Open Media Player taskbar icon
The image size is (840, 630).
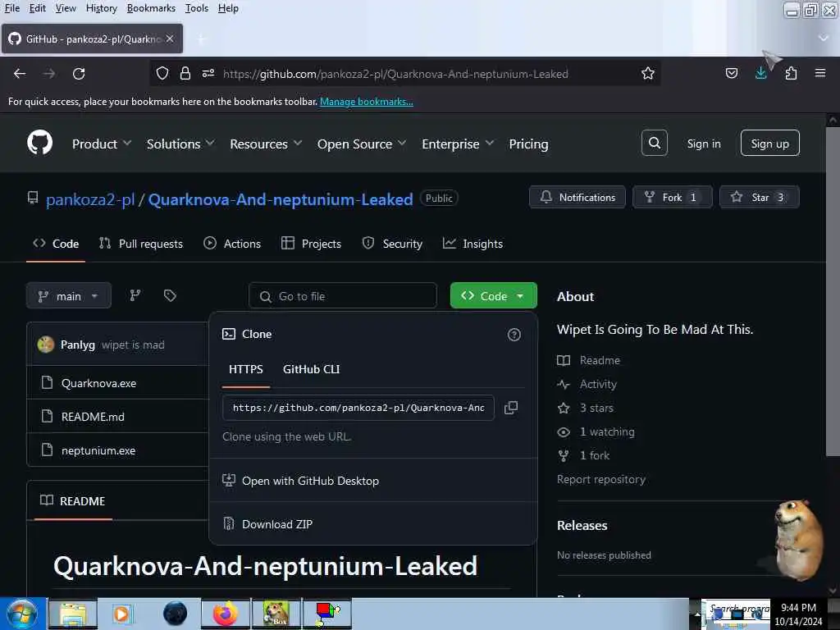(x=121, y=614)
